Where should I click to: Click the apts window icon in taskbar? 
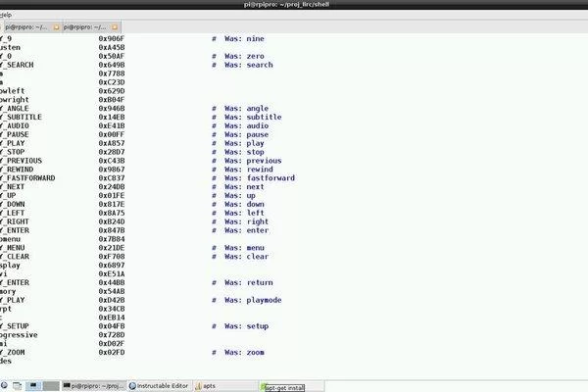[x=198, y=386]
